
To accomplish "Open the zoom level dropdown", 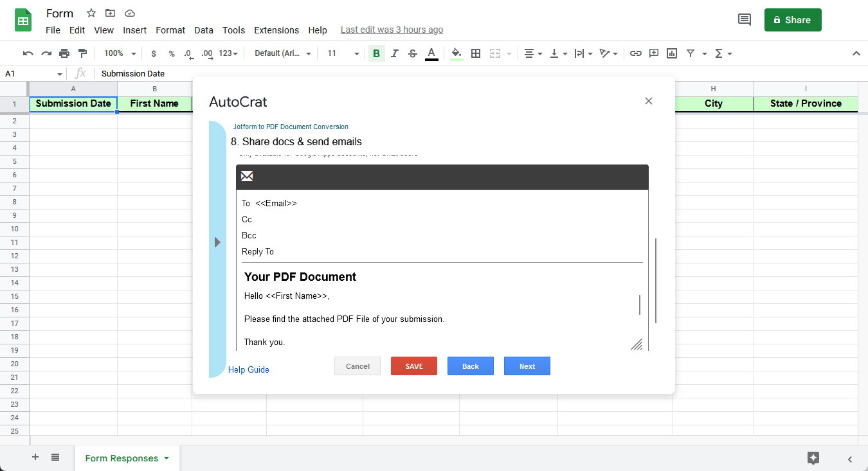I will point(120,53).
